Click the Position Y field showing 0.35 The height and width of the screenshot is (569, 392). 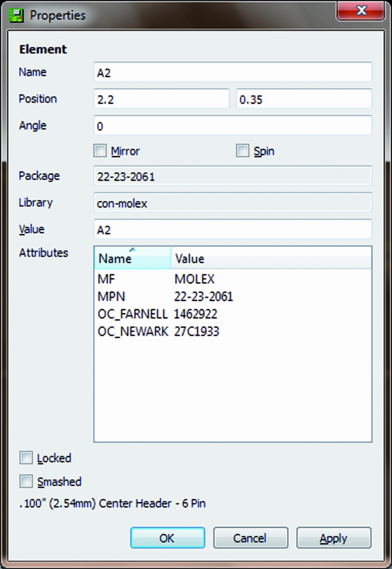pos(304,99)
